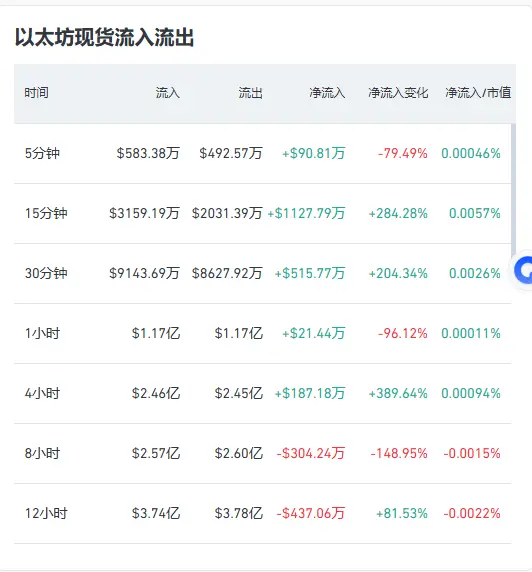Select the 5分钟 row label

tap(42, 153)
